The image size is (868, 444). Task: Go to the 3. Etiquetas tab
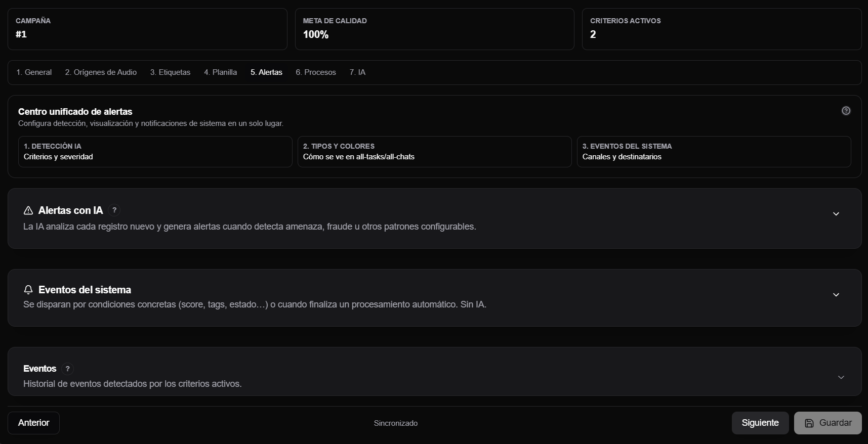tap(170, 72)
